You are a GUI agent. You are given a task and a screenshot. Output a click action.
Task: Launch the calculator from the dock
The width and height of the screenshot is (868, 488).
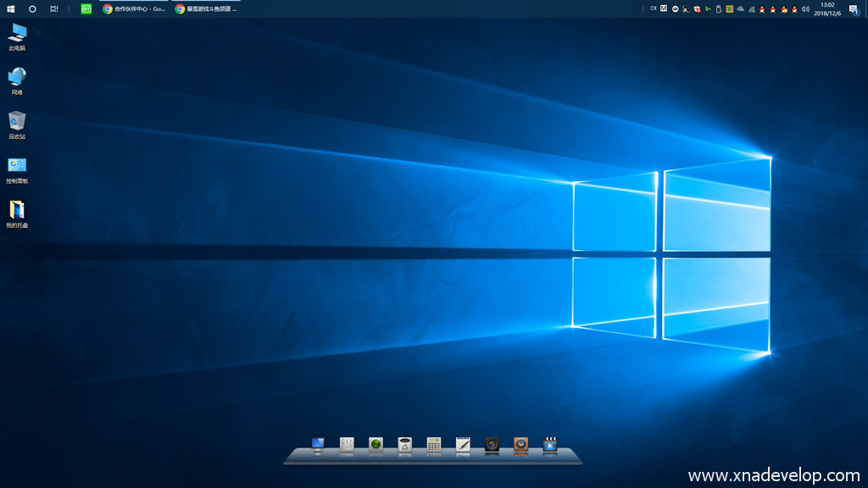[x=434, y=445]
